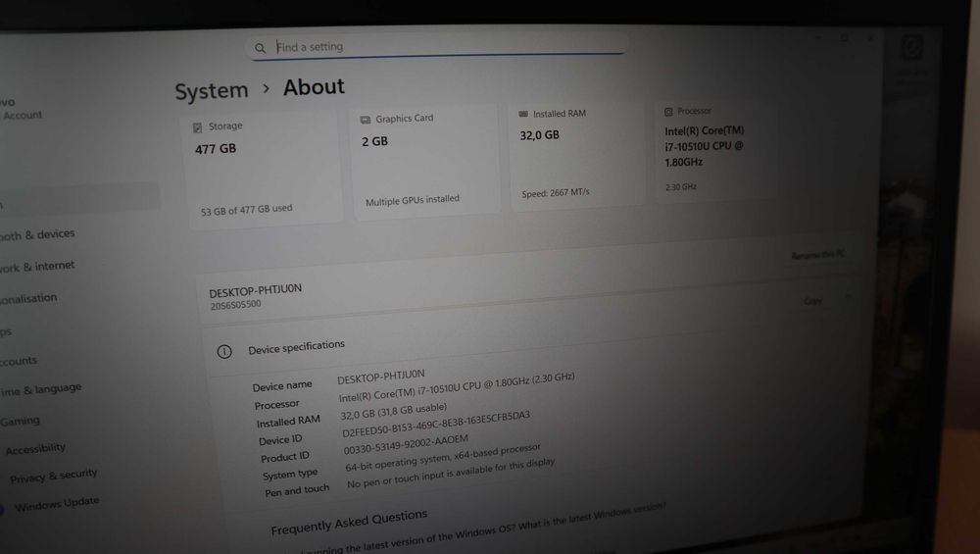Open the Storage card showing 477 GB
Image resolution: width=980 pixels, height=554 pixels.
pos(265,169)
